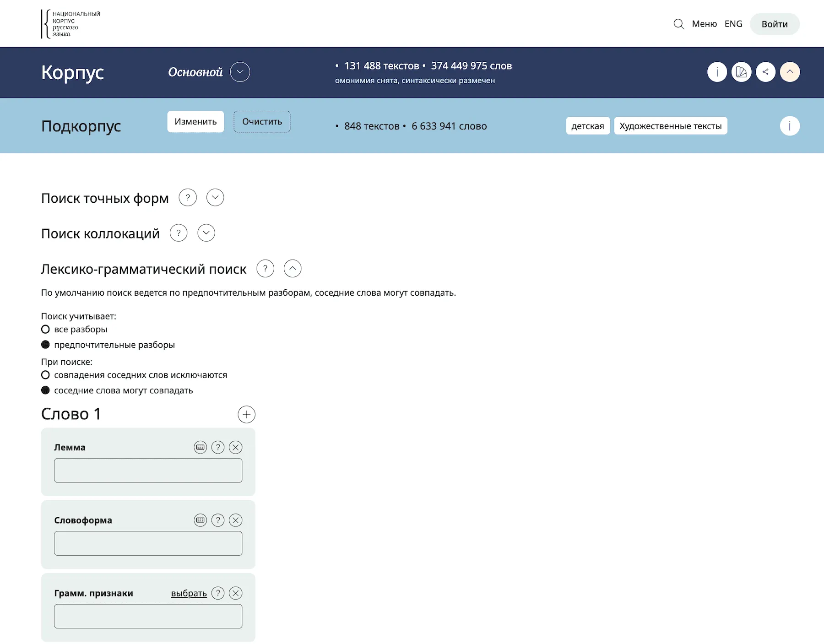Collapse Лексико-грамматический поиск section
The height and width of the screenshot is (644, 824).
(x=293, y=269)
